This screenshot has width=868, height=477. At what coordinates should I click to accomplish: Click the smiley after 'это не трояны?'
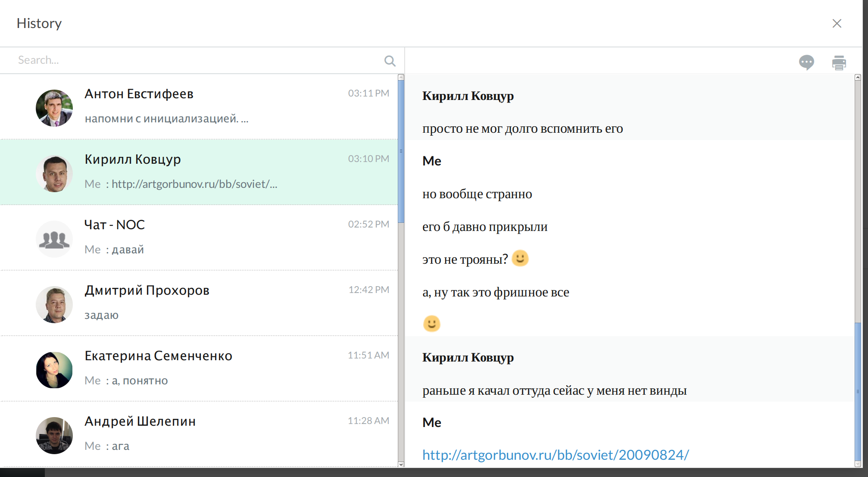tap(520, 259)
